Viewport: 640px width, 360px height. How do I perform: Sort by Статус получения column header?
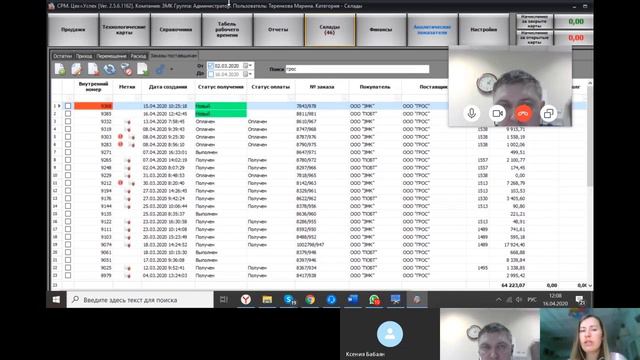coord(220,87)
